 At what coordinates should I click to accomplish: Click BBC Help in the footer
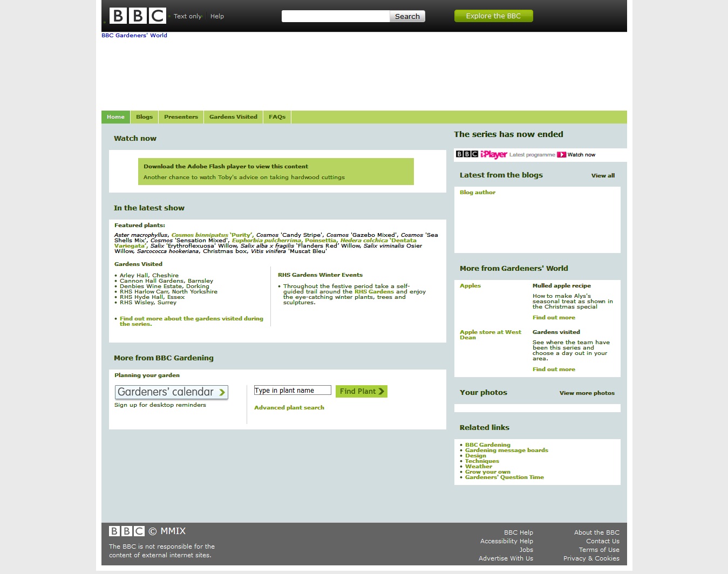(x=518, y=532)
